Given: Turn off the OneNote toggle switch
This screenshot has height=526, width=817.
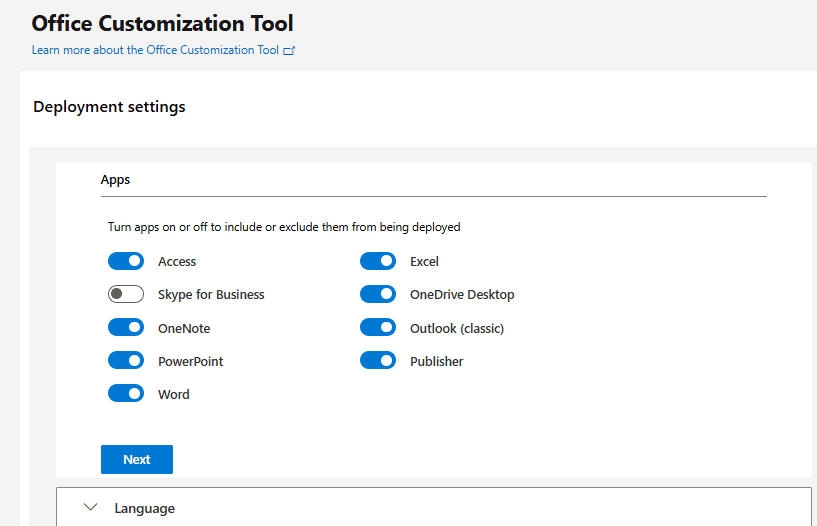Looking at the screenshot, I should pyautogui.click(x=126, y=328).
